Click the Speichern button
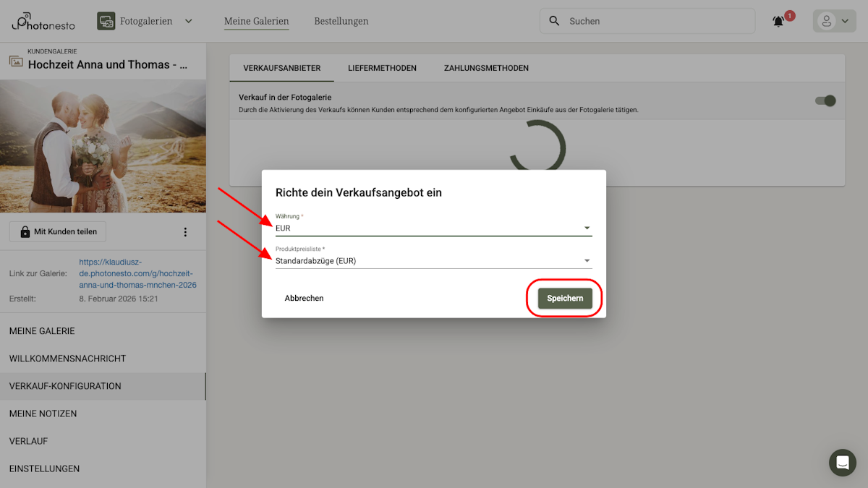The width and height of the screenshot is (868, 488). pos(564,298)
